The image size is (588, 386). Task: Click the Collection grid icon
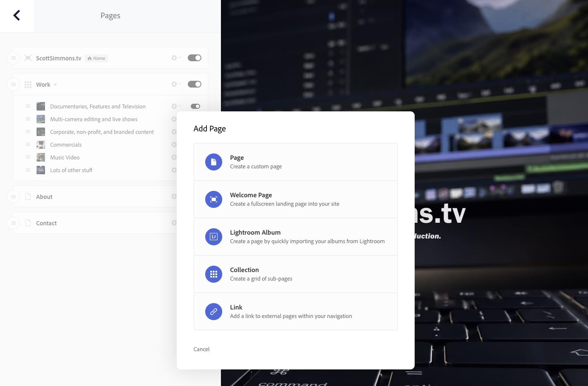click(x=214, y=274)
